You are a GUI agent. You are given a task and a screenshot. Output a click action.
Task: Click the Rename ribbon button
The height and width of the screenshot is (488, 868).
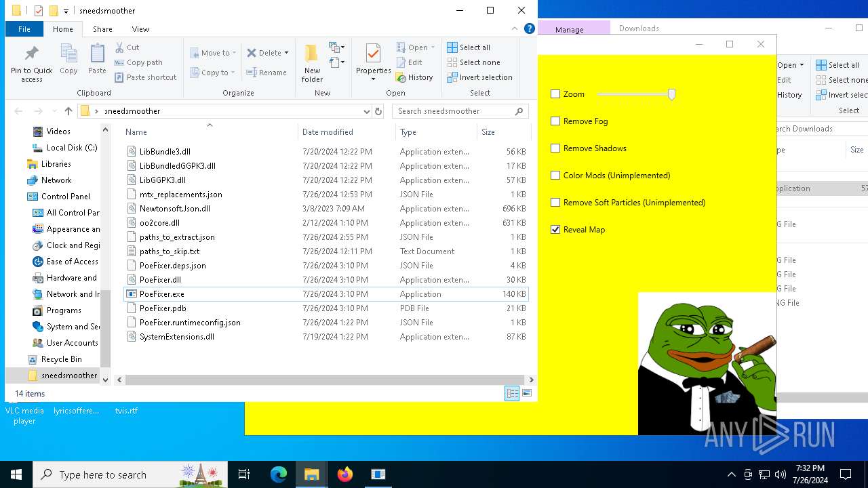(x=267, y=73)
